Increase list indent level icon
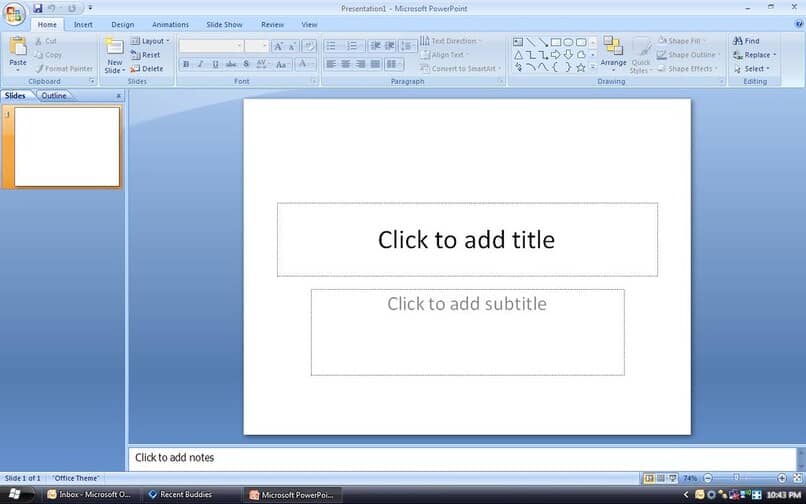The width and height of the screenshot is (806, 504). (x=390, y=47)
